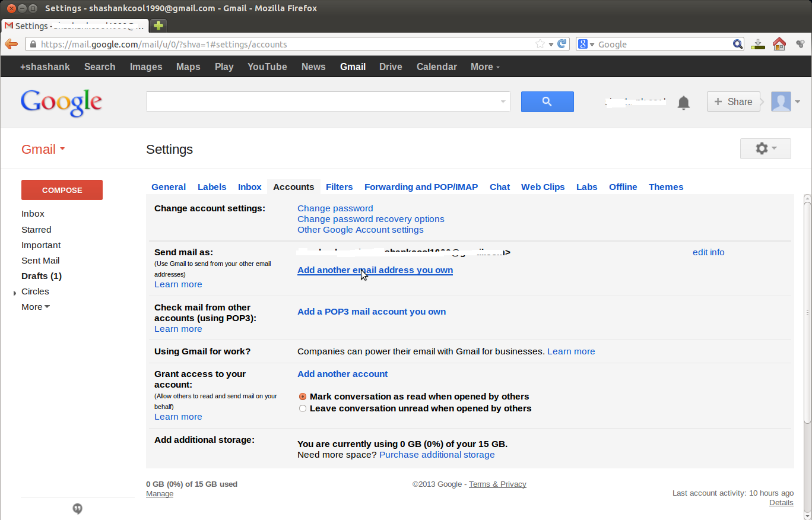Click the padlock icon in the address bar
Viewport: 812px width, 520px height.
tap(33, 45)
